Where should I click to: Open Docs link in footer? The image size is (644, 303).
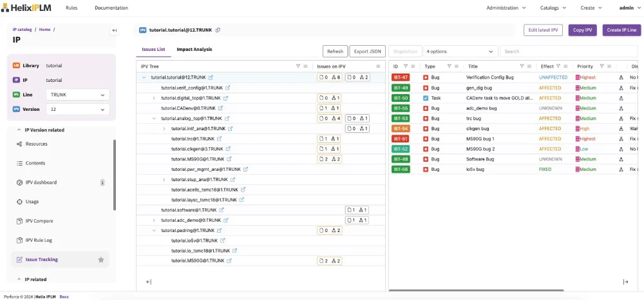click(64, 297)
